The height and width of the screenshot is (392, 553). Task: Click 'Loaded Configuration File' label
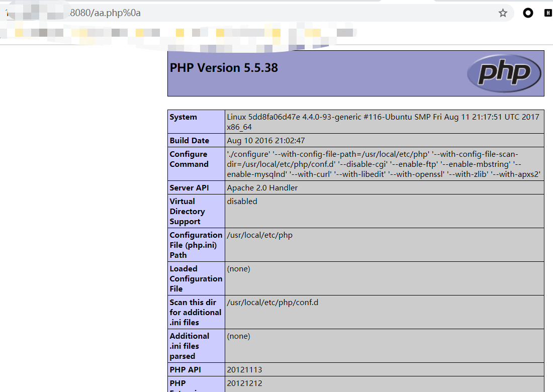click(196, 279)
